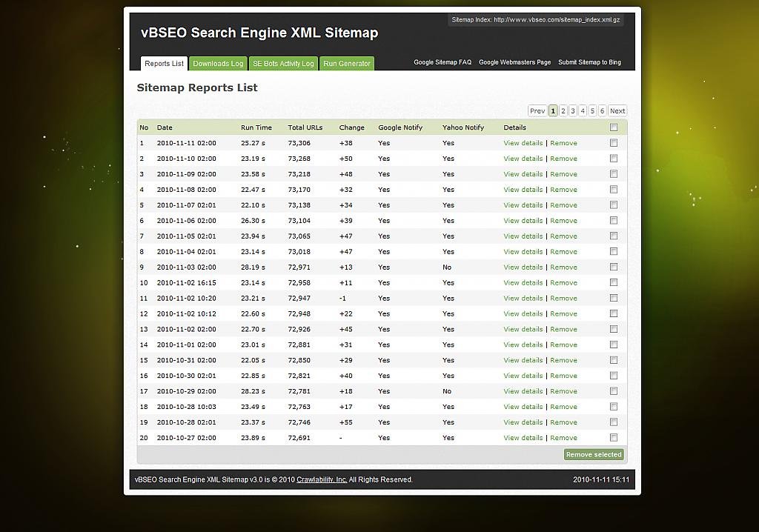This screenshot has width=759, height=532.
Task: Select the Reports List tab
Action: pos(164,64)
